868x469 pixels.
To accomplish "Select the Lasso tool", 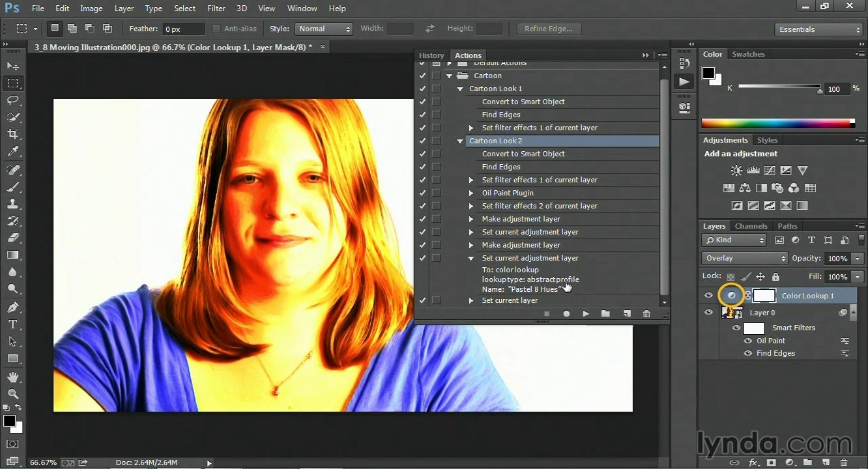I will tap(13, 100).
